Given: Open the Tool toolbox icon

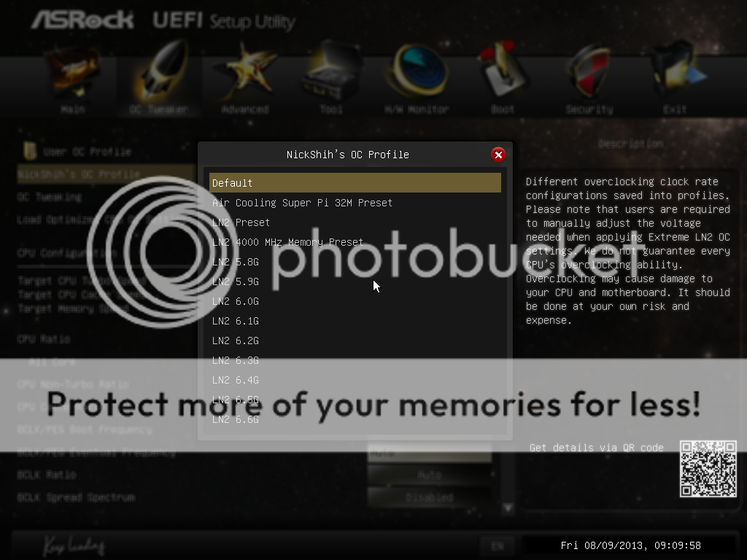Looking at the screenshot, I should pos(332,71).
